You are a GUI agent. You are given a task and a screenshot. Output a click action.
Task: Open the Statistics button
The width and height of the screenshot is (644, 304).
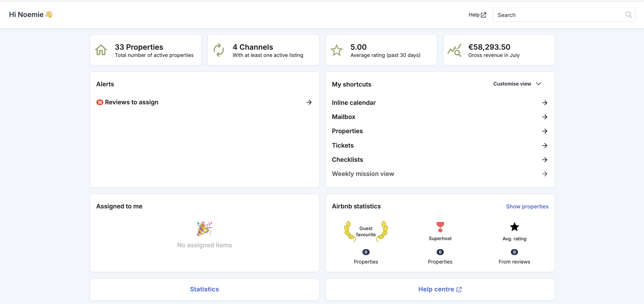click(x=205, y=289)
